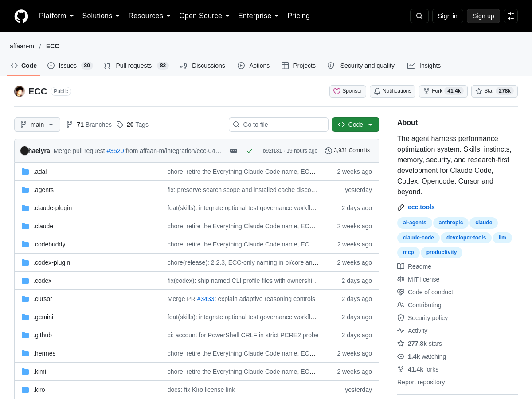Image resolution: width=532 pixels, height=399 pixels.
Task: Open commit hash b92f181
Action: [272, 151]
